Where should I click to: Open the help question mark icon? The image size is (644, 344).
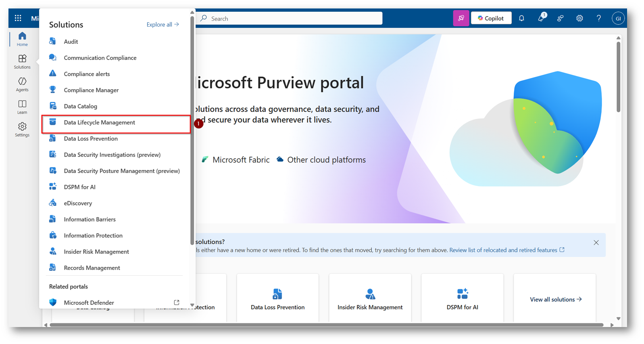click(x=599, y=18)
